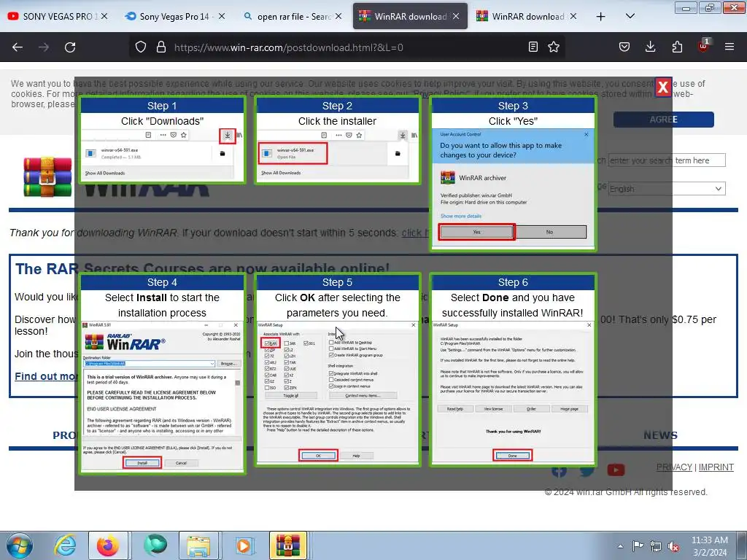The height and width of the screenshot is (560, 747).
Task: Click the muted volume speaker tray icon
Action: point(673,547)
